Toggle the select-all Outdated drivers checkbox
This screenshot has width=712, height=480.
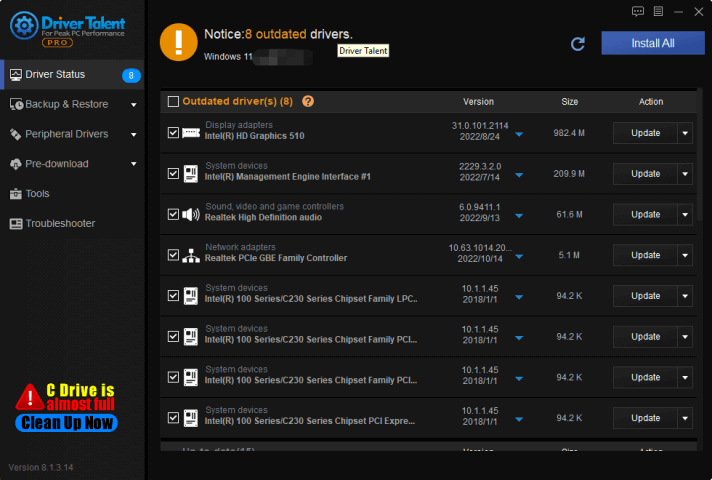tap(173, 101)
